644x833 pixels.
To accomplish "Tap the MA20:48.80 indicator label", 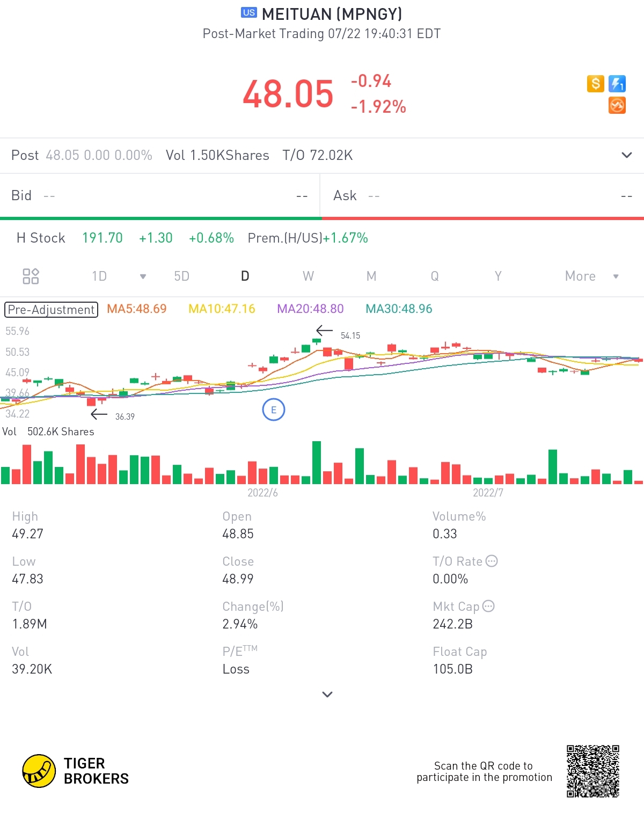I will pyautogui.click(x=310, y=309).
